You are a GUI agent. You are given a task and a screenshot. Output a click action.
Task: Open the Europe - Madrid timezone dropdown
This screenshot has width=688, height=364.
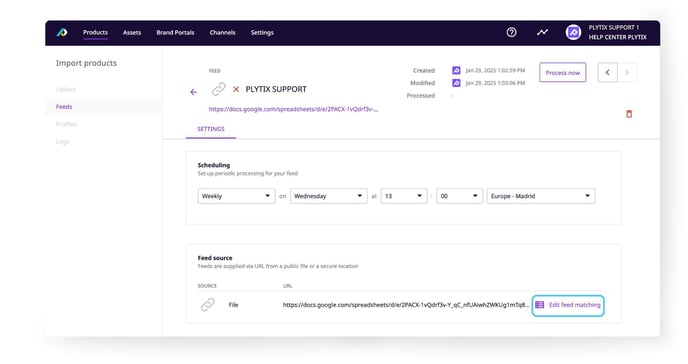click(541, 196)
